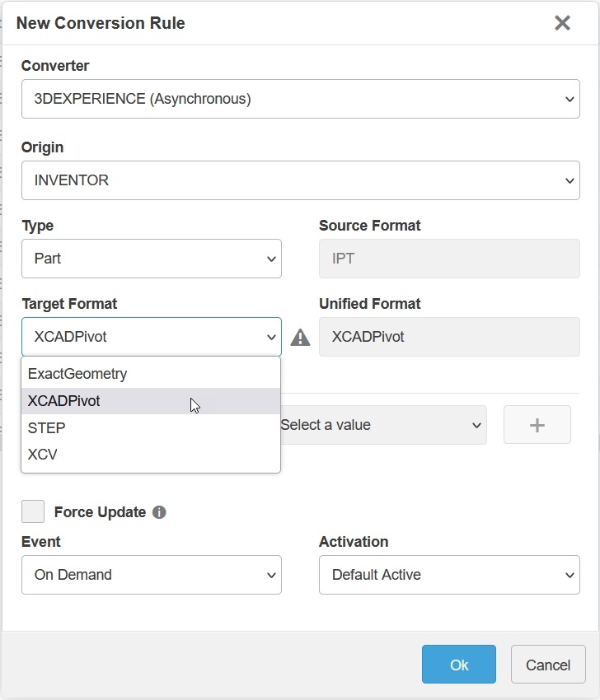Click the Unified Format XCADPivot field
The height and width of the screenshot is (700, 600).
[449, 337]
